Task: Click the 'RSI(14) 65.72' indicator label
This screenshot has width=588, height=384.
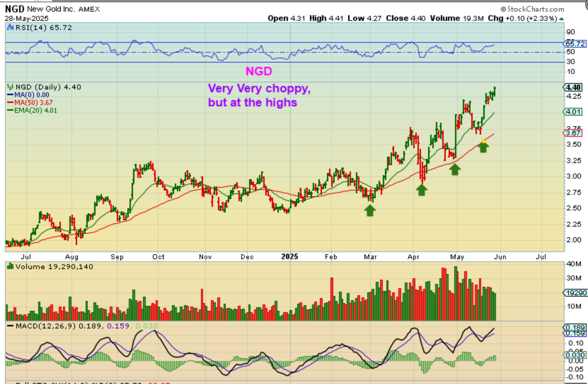Action: [44, 28]
